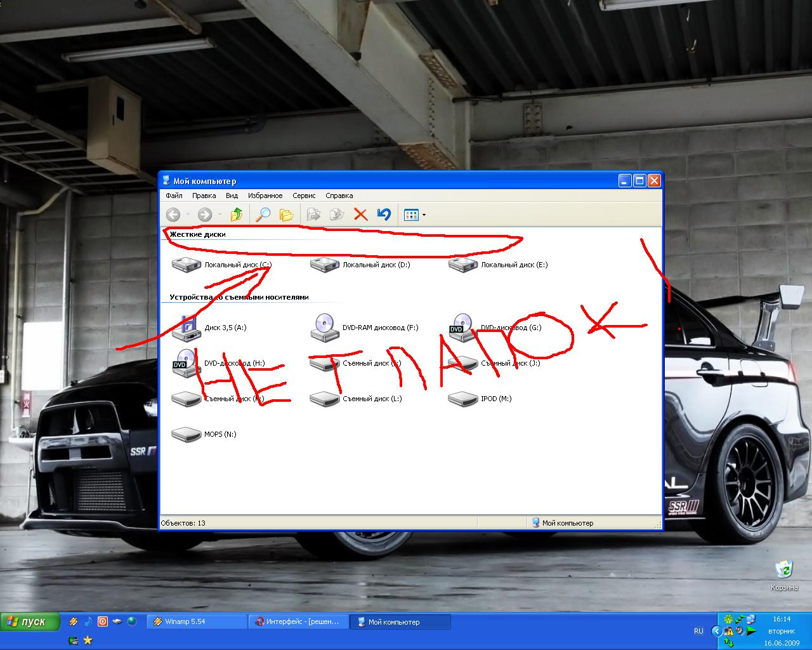Select the Диск 3,5 (A:) floppy icon
Image resolution: width=812 pixels, height=650 pixels.
187,328
